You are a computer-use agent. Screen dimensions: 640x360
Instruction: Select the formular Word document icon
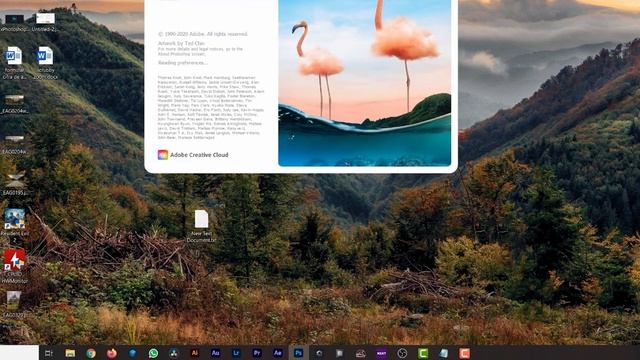[x=14, y=63]
